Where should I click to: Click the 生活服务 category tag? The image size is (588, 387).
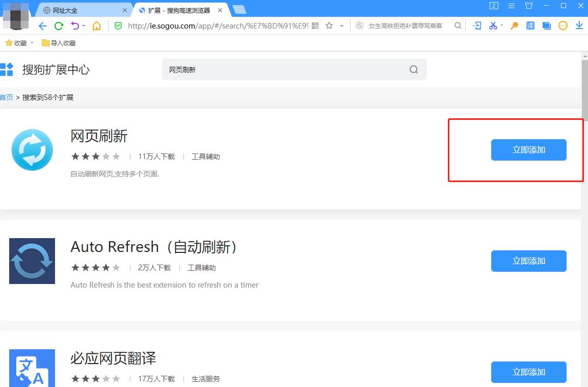click(205, 379)
